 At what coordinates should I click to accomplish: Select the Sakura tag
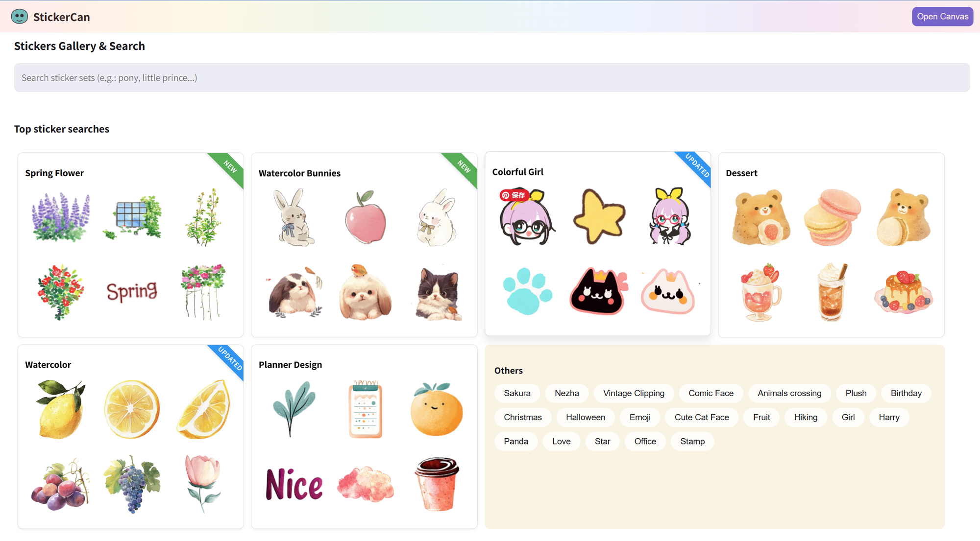[517, 393]
